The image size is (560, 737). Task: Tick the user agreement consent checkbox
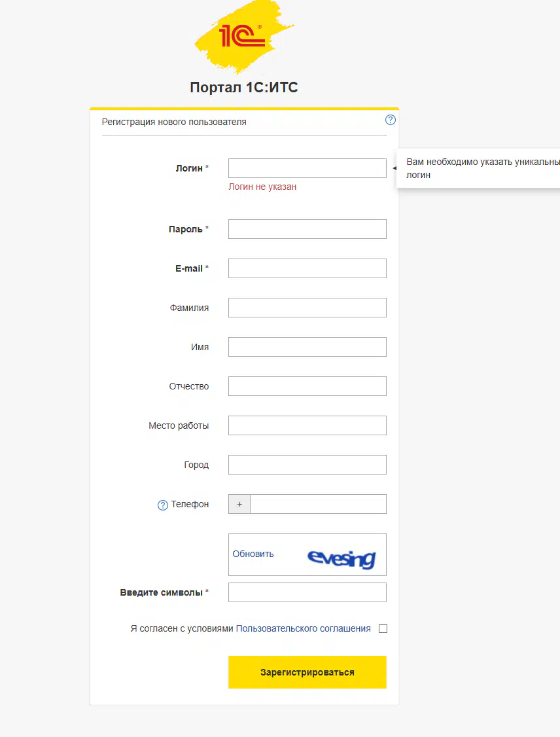[383, 629]
